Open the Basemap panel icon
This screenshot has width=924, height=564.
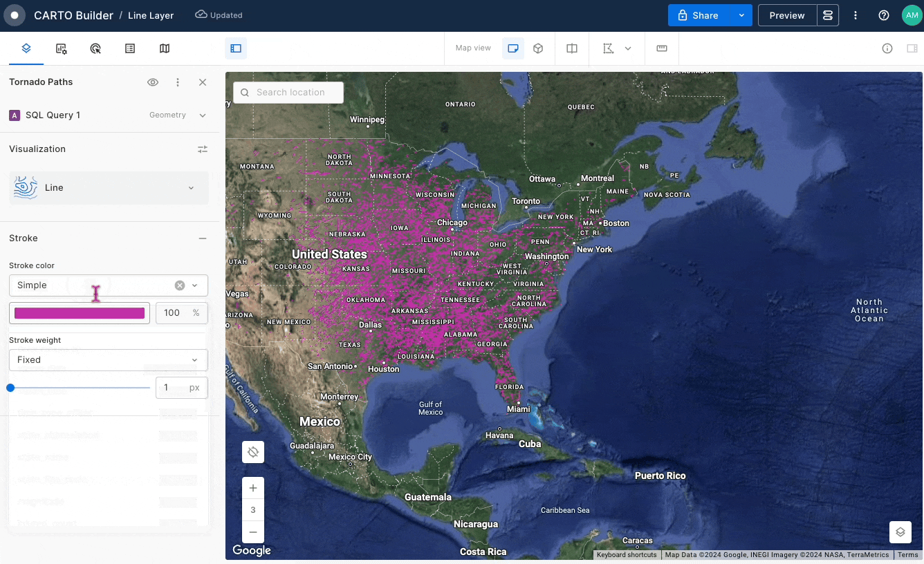pyautogui.click(x=165, y=48)
